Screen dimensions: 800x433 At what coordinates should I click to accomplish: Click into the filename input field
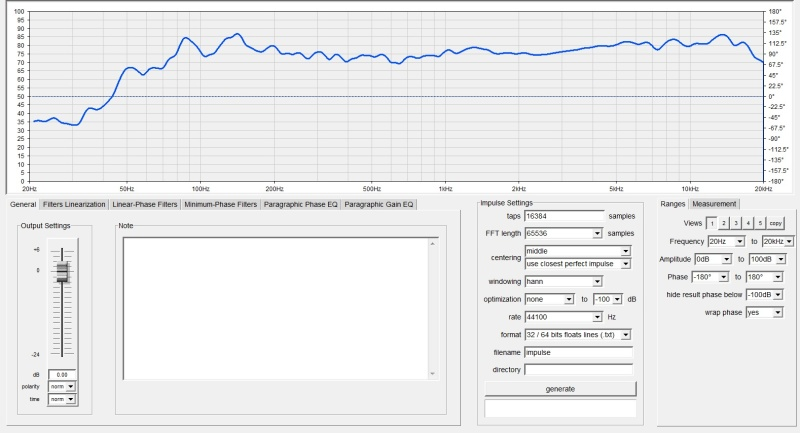[578, 352]
